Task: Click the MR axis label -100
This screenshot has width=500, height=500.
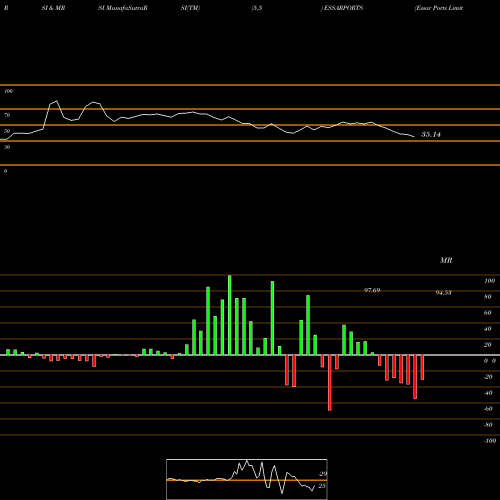Action: point(490,441)
